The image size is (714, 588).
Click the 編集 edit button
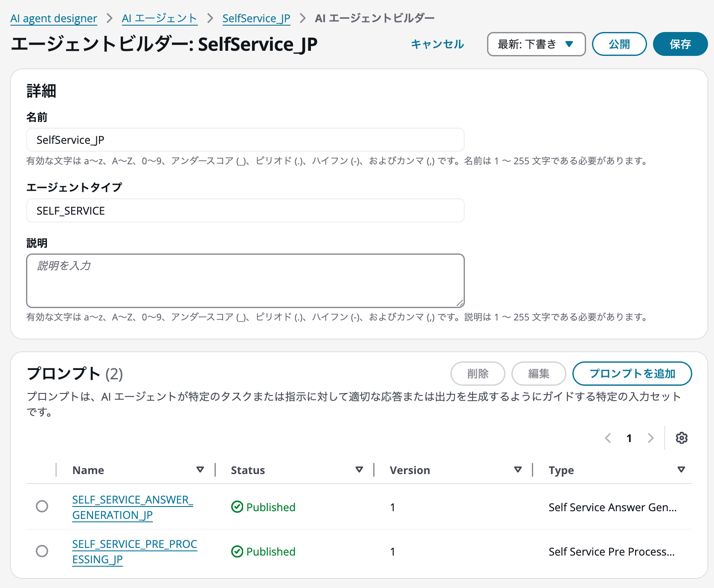click(539, 373)
